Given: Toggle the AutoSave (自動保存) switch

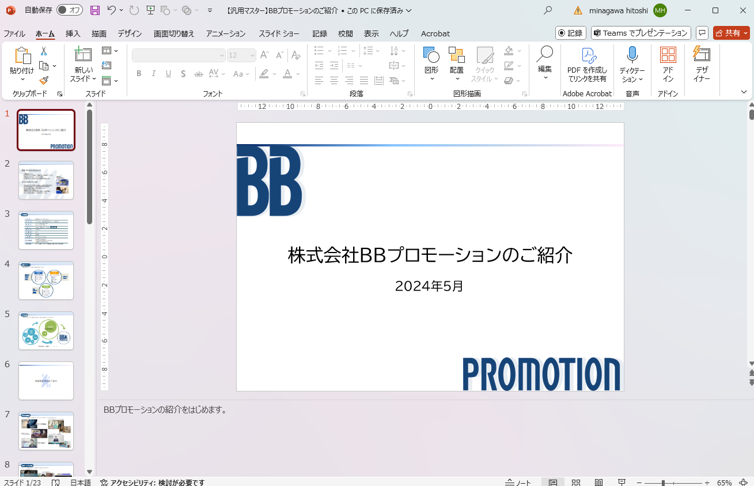Looking at the screenshot, I should click(69, 11).
